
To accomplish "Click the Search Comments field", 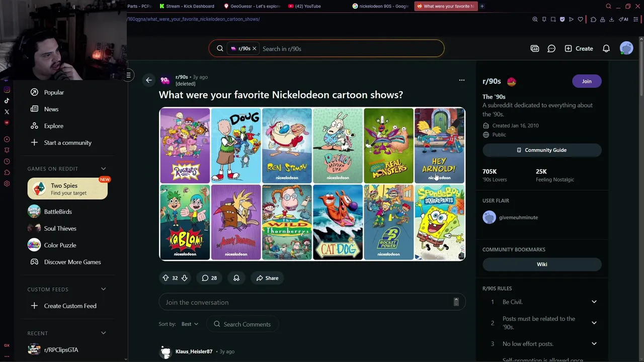I will (243, 324).
